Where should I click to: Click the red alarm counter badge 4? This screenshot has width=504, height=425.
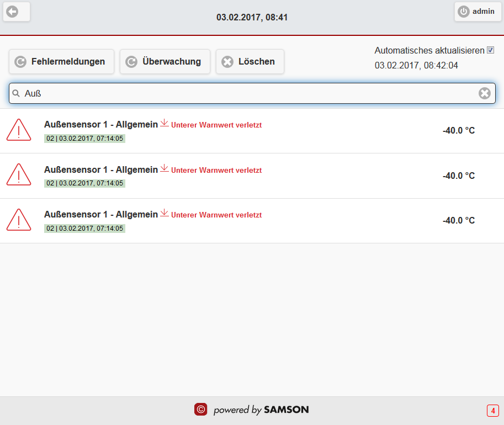[492, 411]
